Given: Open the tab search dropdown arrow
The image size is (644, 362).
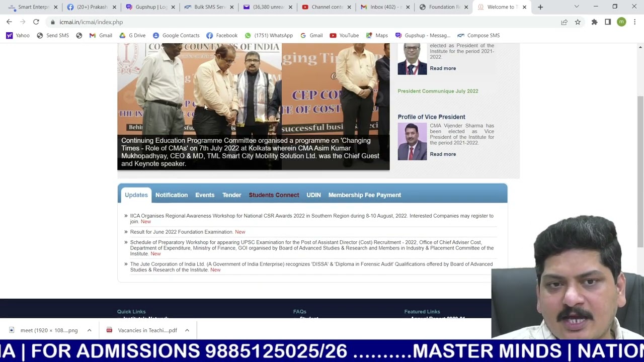Looking at the screenshot, I should (x=577, y=7).
